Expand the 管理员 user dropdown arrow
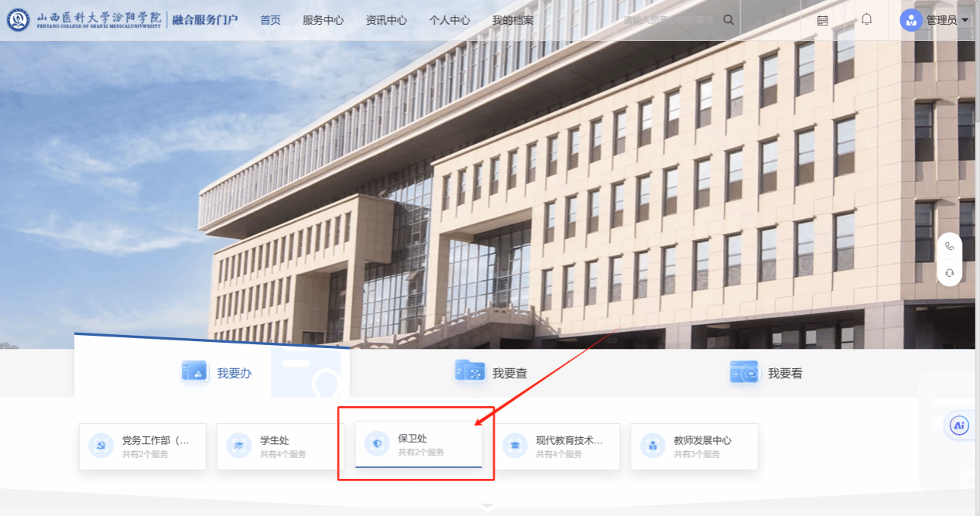Viewport: 980px width, 516px height. 965,21
